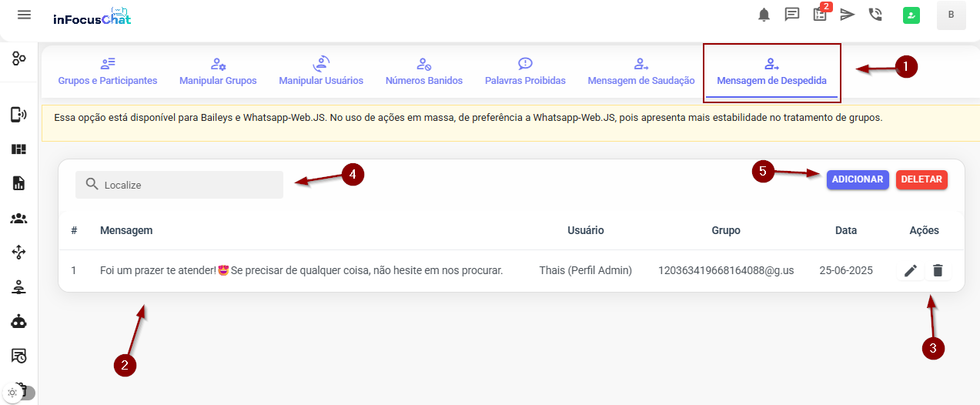Expand the hamburger navigation menu
The height and width of the screenshot is (405, 980).
25,15
